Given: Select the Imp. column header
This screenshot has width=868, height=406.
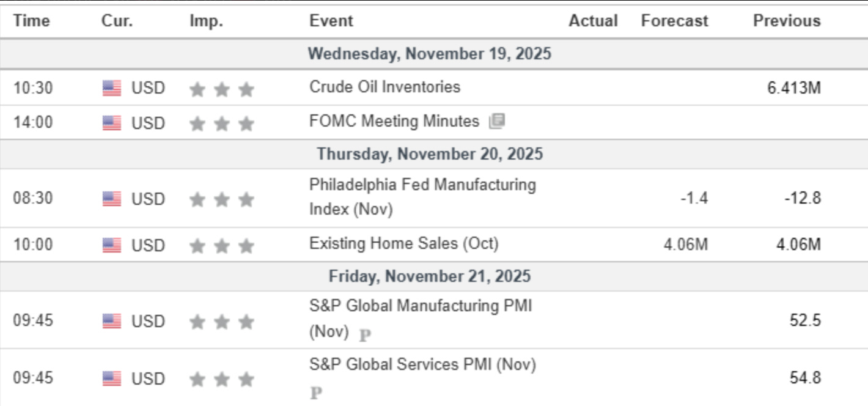Looking at the screenshot, I should (x=206, y=21).
